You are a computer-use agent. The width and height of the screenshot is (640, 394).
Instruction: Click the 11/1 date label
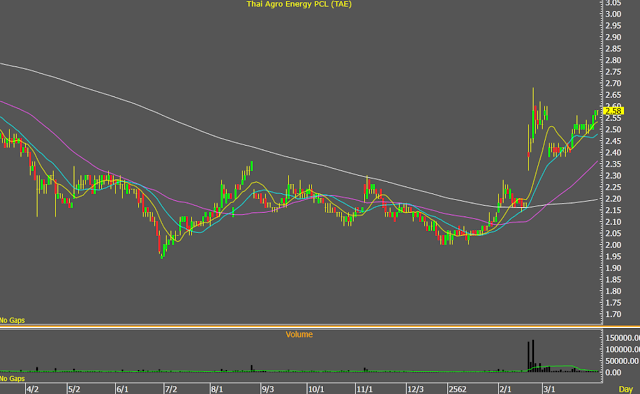click(364, 389)
